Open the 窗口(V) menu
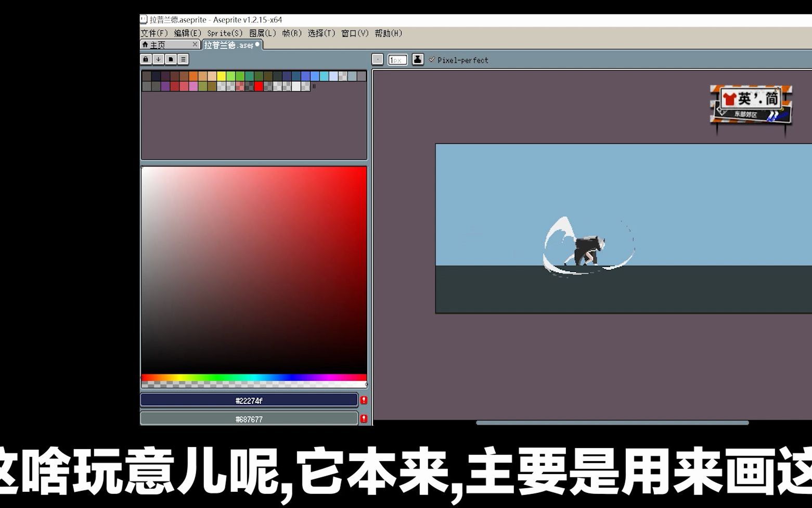The image size is (812, 508). tap(355, 33)
